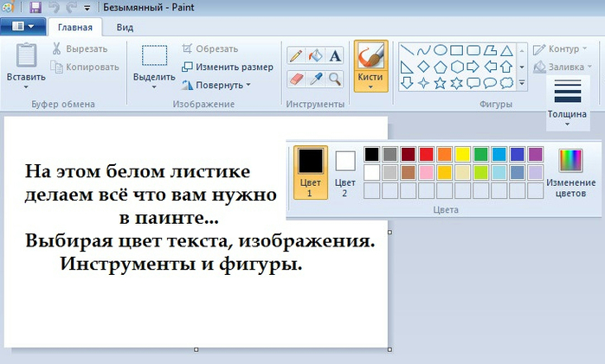Click the canvas bottom-right corner resize handle

pos(389,349)
